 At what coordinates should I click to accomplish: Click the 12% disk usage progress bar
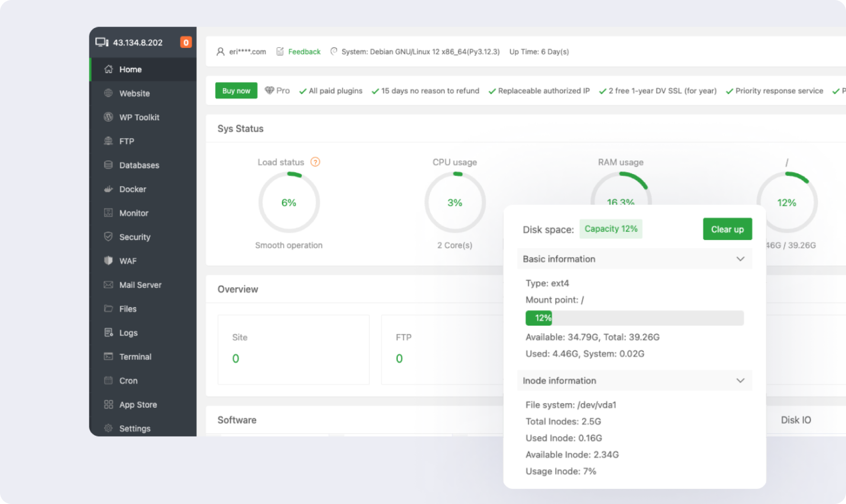[634, 318]
